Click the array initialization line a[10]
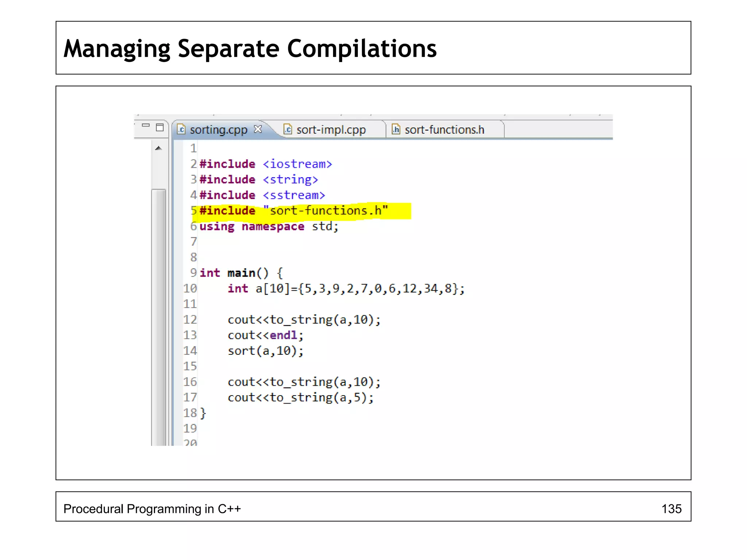The height and width of the screenshot is (560, 747). (x=346, y=289)
